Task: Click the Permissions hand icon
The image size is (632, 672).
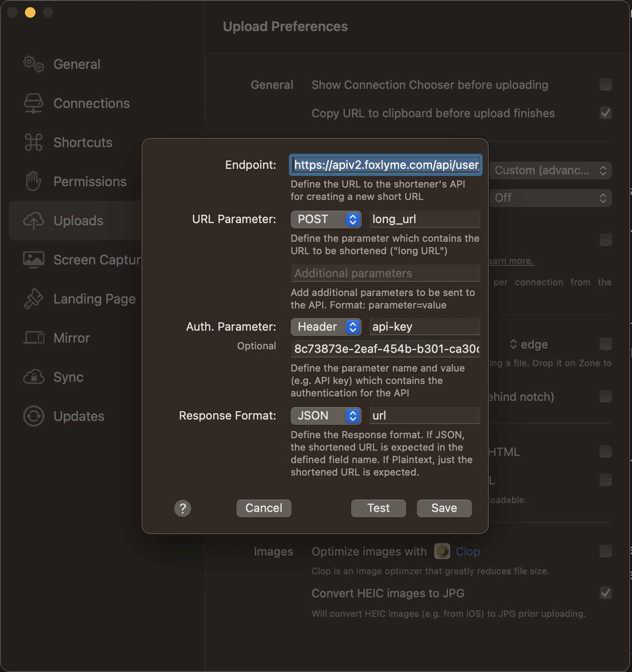Action: [x=34, y=181]
